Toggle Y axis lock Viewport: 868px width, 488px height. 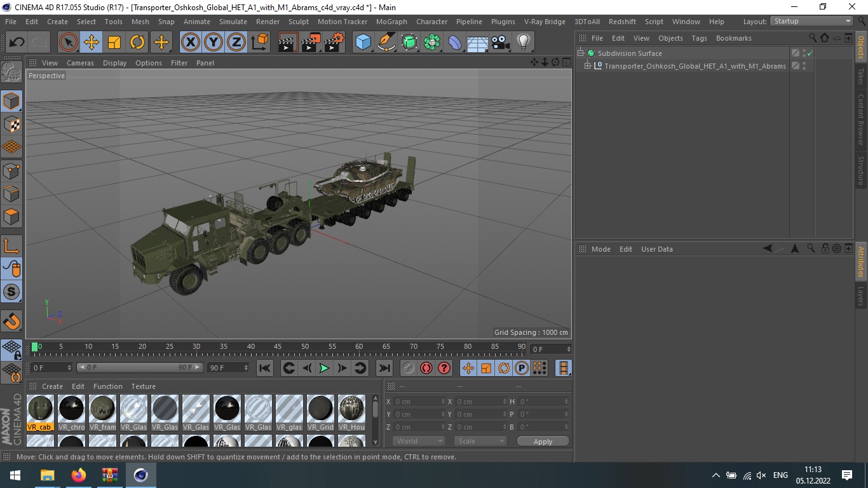pyautogui.click(x=214, y=43)
